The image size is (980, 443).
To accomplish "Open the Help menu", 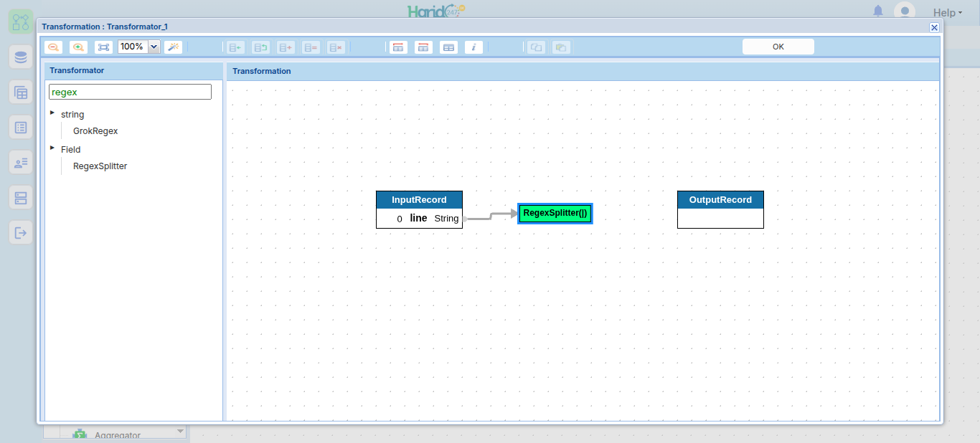I will pos(948,12).
